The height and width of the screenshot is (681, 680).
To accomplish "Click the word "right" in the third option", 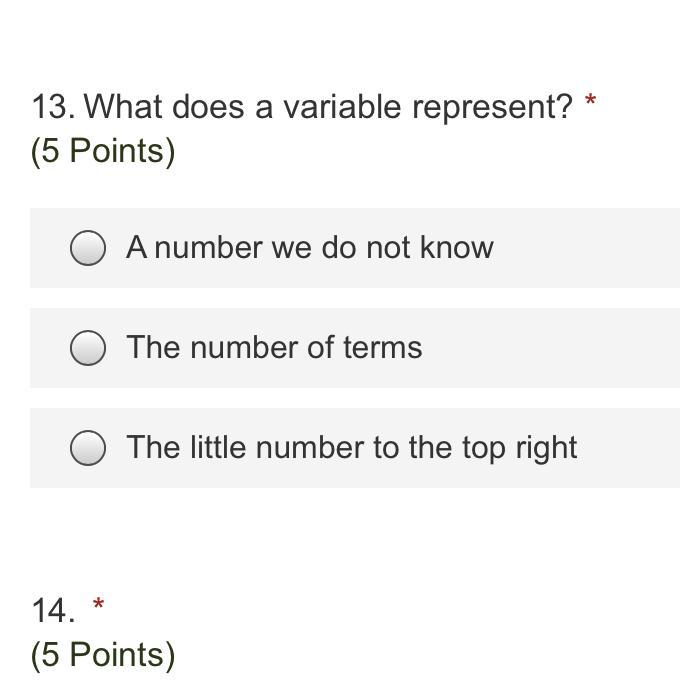I will pos(546,449).
